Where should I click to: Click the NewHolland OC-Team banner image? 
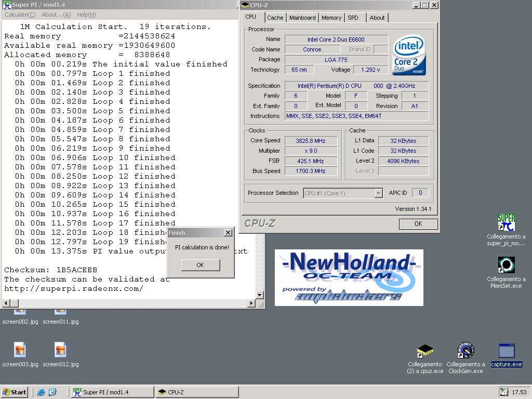[x=349, y=277]
